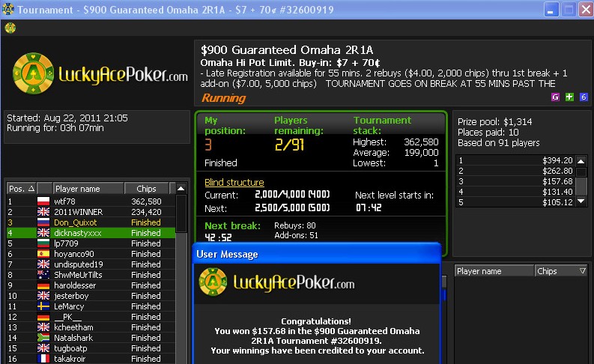Click the Australia flag next to ShwMeUrTilts
Viewport: 594px width, 364px height.
pyautogui.click(x=43, y=275)
